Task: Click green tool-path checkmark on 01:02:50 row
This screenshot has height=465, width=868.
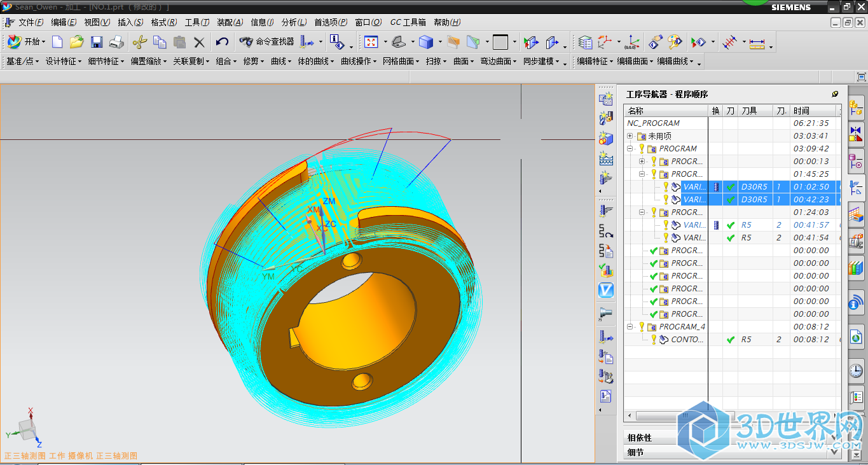Action: click(x=731, y=187)
